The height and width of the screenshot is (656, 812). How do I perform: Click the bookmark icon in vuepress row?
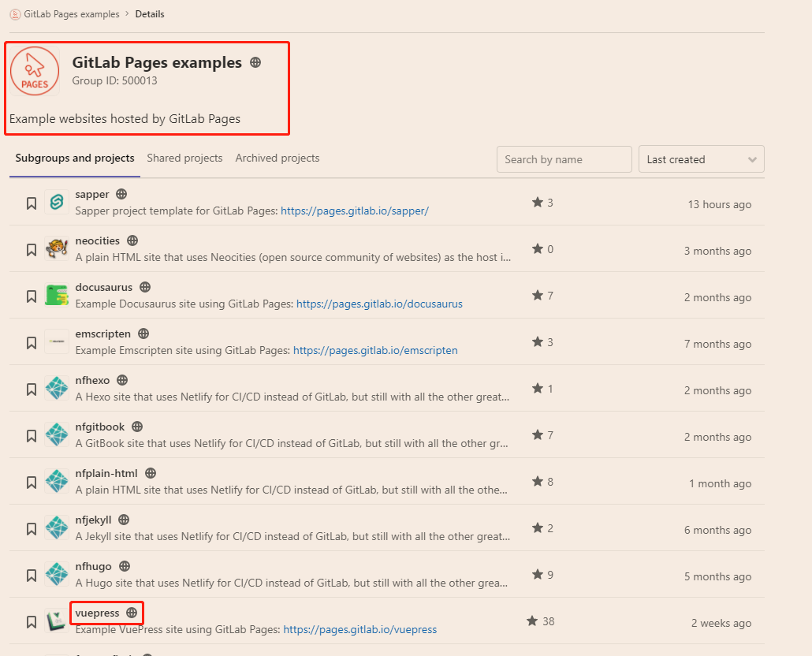(32, 622)
